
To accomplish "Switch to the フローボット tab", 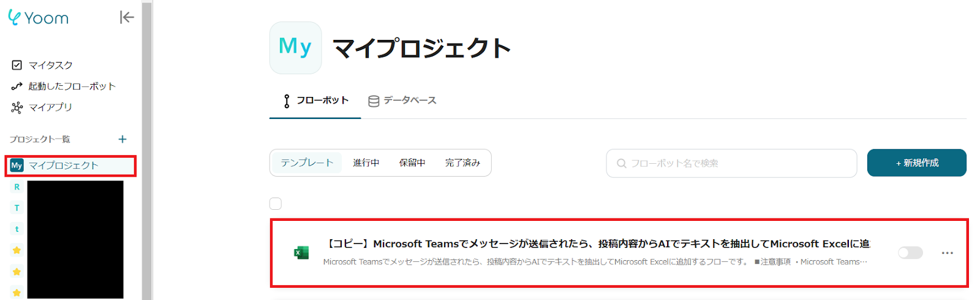I will pyautogui.click(x=315, y=101).
